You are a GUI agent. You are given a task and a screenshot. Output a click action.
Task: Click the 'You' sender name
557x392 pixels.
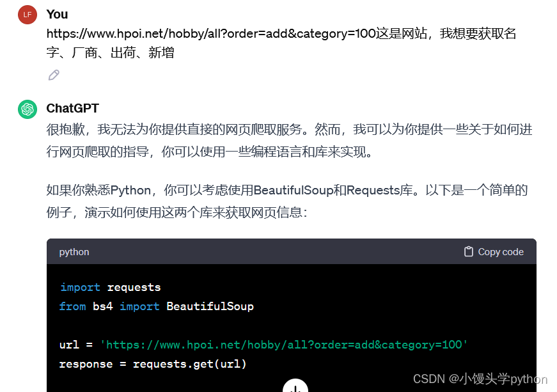pos(57,14)
